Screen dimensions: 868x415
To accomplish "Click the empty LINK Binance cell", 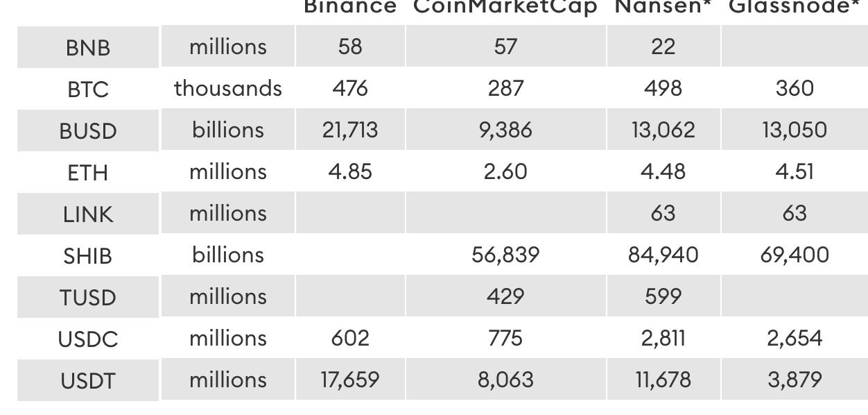I will (x=350, y=213).
